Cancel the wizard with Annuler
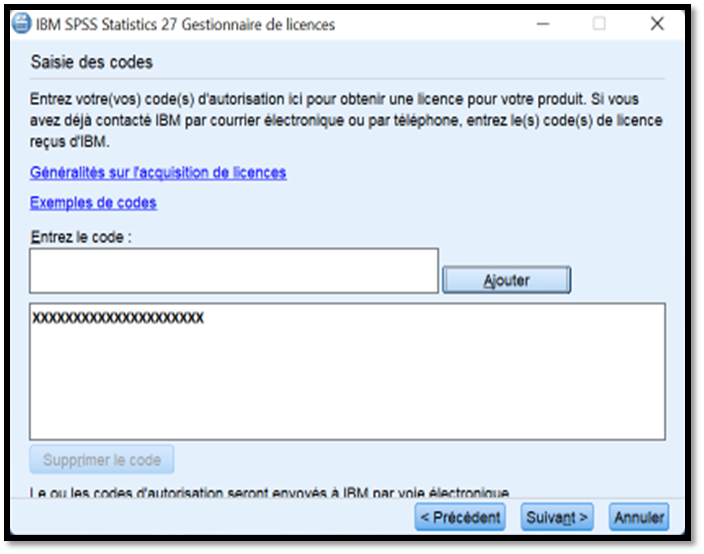 (638, 517)
